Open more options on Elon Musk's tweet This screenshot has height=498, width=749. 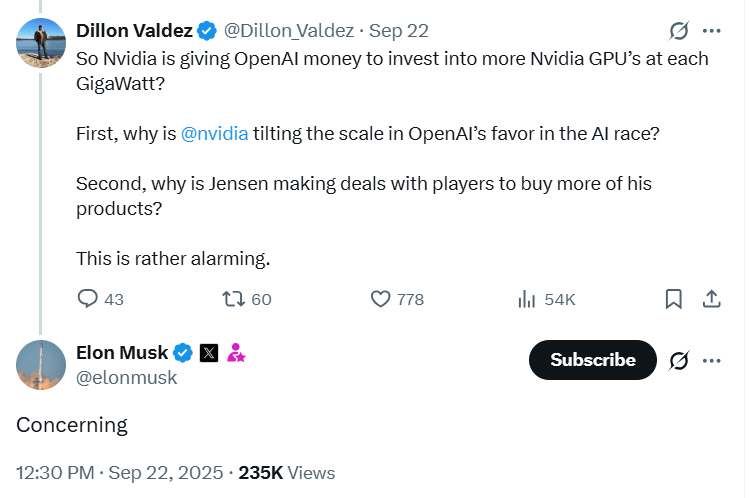[712, 360]
